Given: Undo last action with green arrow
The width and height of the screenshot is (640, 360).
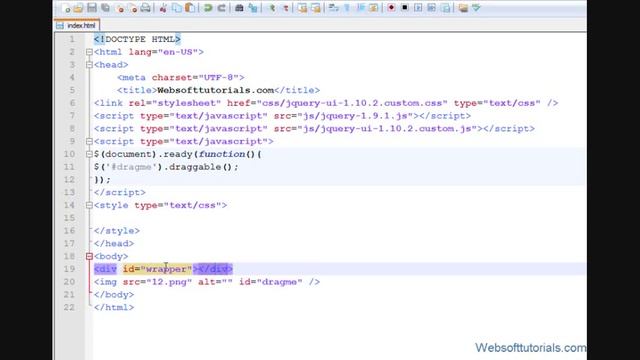Looking at the screenshot, I should pyautogui.click(x=208, y=8).
